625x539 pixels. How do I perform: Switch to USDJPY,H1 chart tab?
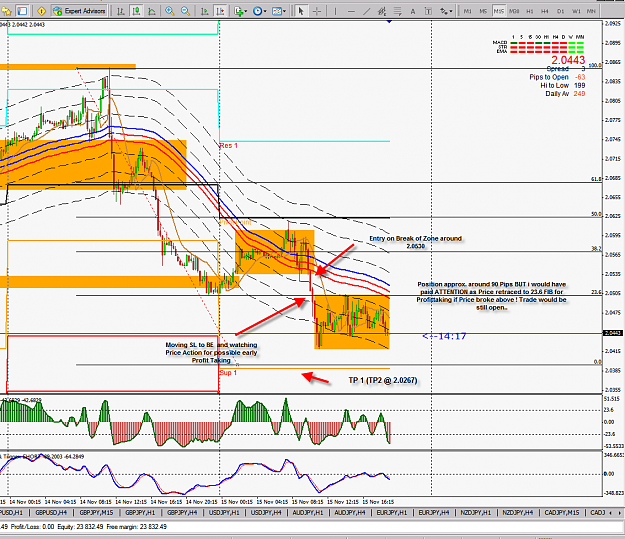click(224, 512)
